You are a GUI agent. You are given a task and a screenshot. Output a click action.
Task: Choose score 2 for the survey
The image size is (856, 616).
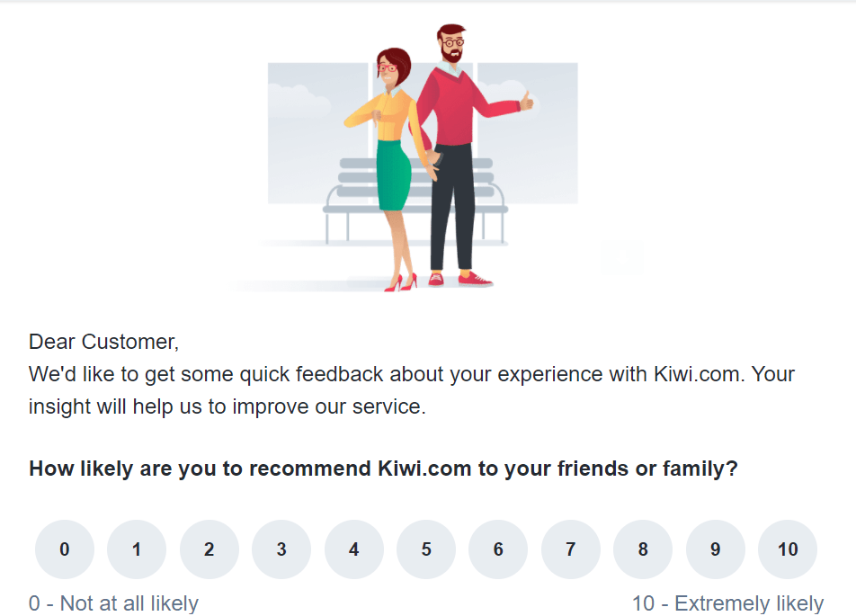coord(209,549)
